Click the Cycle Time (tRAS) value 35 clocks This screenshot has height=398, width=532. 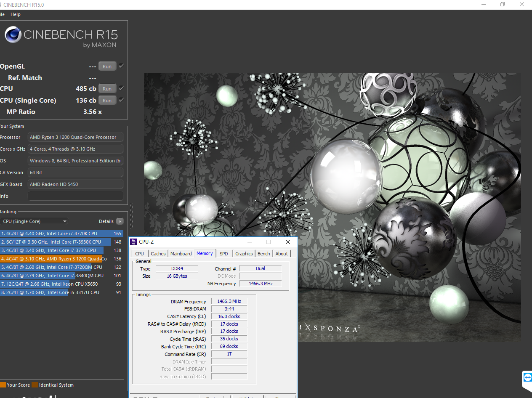(x=229, y=339)
